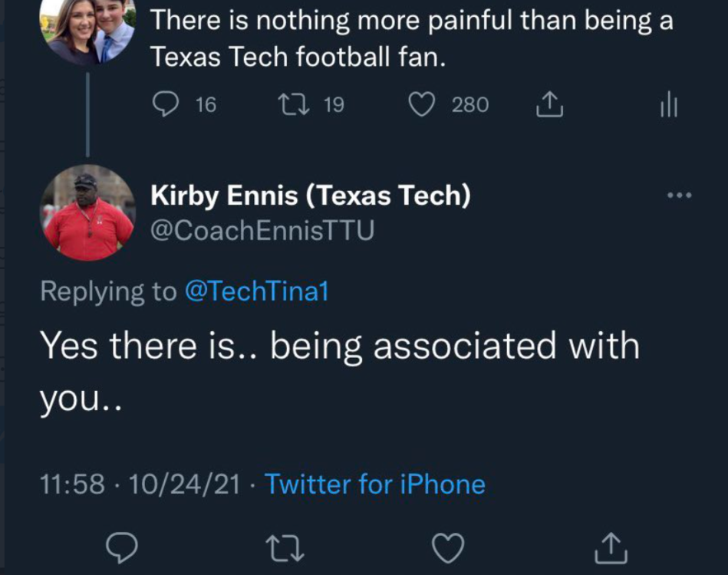Open more options on Kirby Ennis tweet

(x=679, y=196)
